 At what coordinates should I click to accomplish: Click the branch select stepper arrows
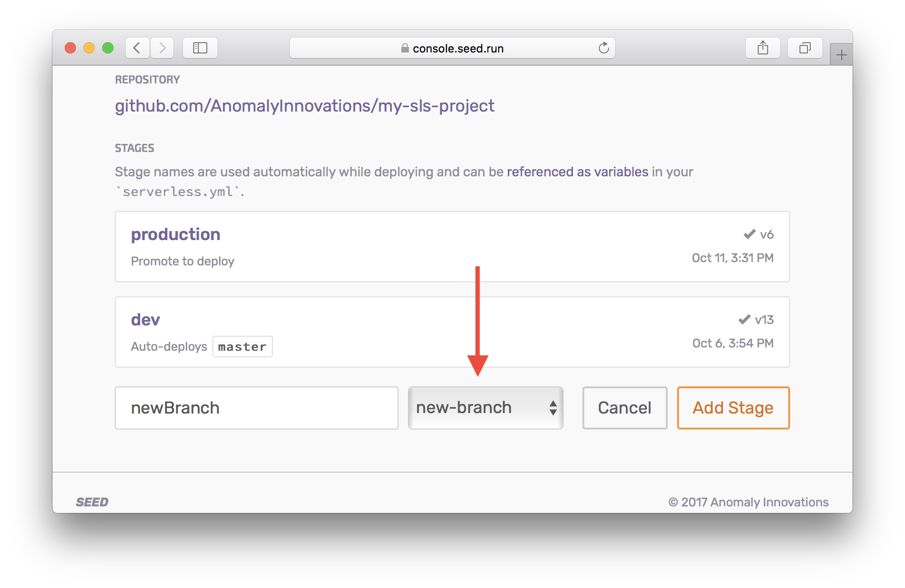[553, 407]
